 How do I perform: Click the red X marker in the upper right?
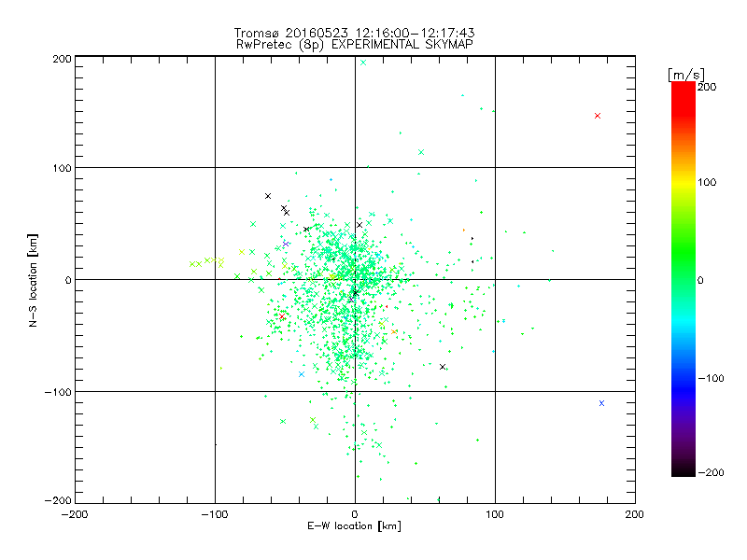click(598, 116)
